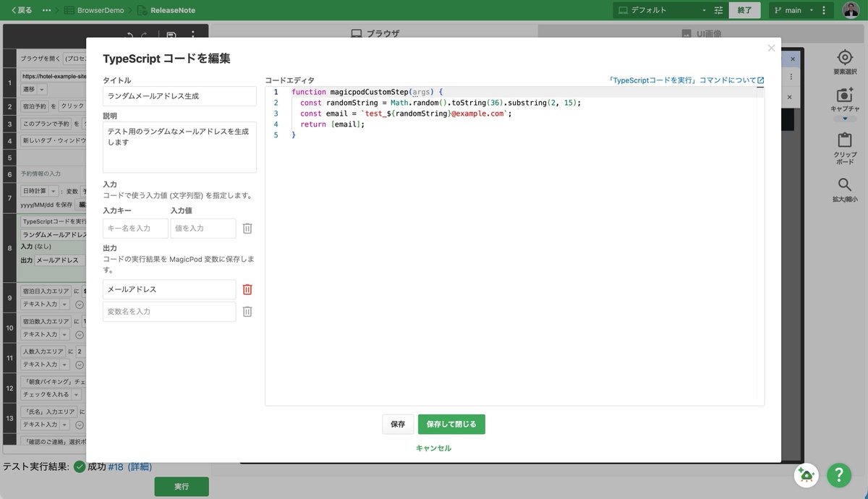This screenshot has height=499, width=868.
Task: Click the MagicPod mascot icon bottom right
Action: (x=806, y=475)
